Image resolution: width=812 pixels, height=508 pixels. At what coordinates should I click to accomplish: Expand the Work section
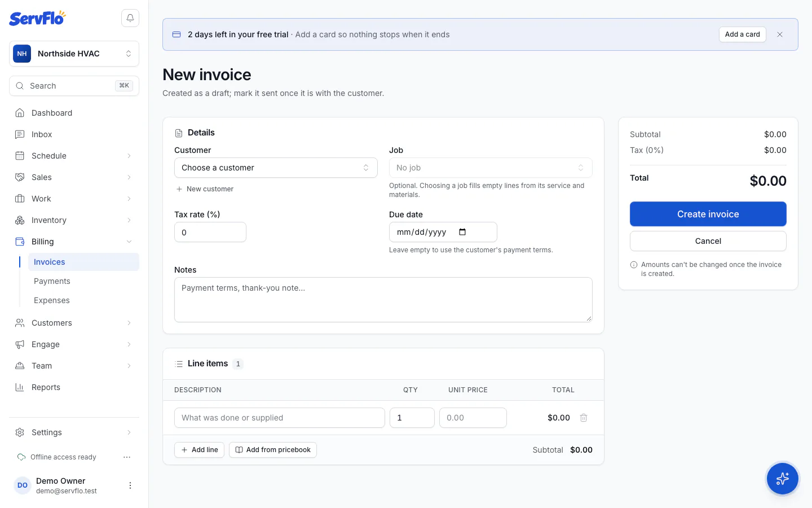pos(74,199)
